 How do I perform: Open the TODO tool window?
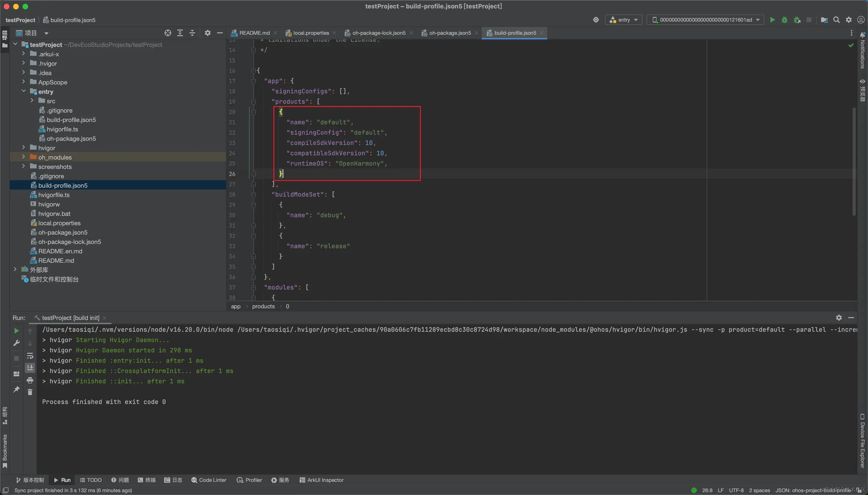pos(90,480)
